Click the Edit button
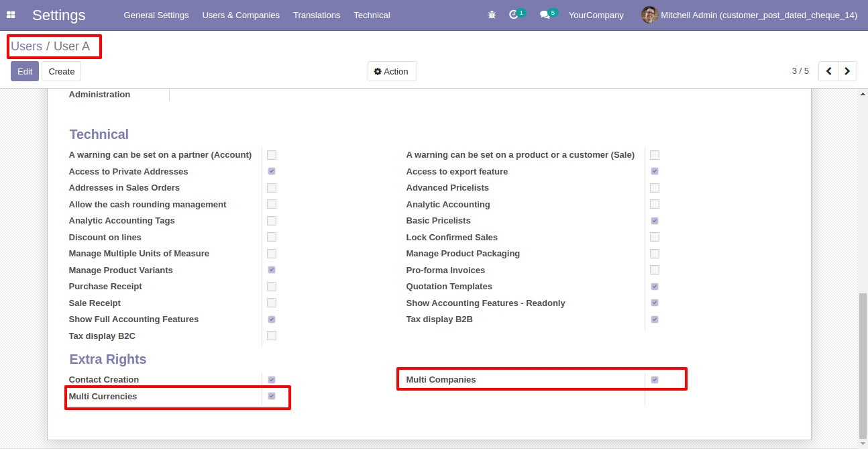The image size is (868, 449). pyautogui.click(x=25, y=71)
